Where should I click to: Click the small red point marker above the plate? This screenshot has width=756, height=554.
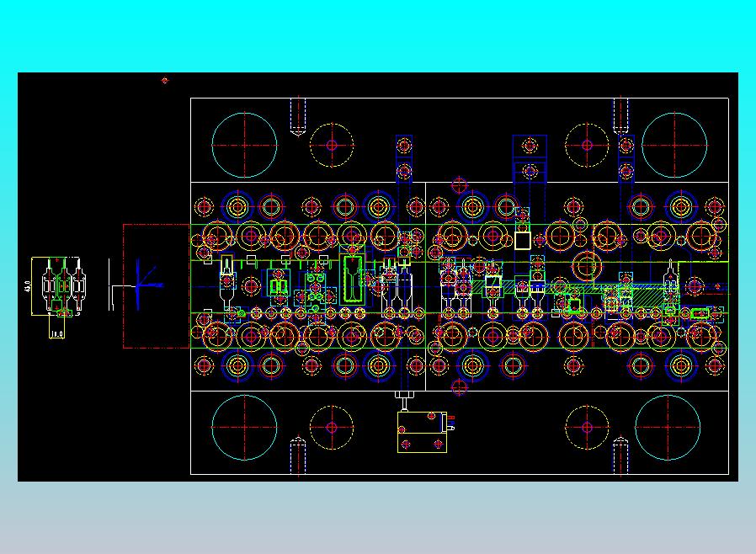tap(165, 80)
